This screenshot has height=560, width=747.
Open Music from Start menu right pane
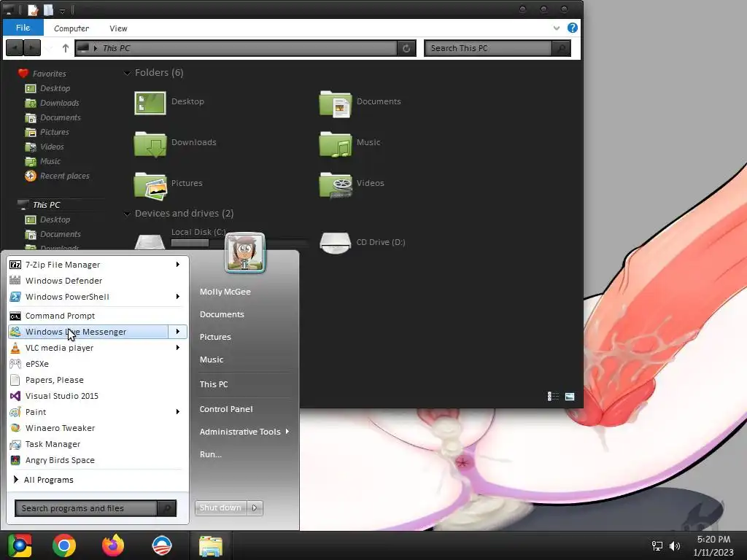pos(212,359)
